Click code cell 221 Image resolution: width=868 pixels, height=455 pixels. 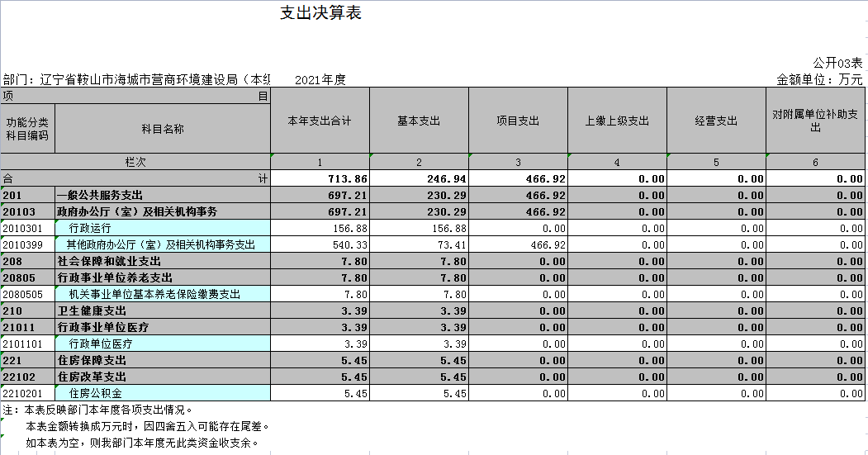click(28, 360)
